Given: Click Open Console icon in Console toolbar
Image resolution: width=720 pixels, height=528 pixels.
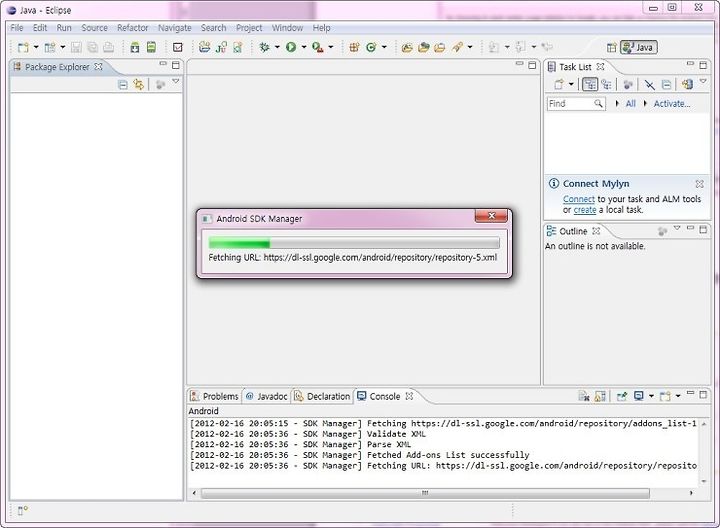Looking at the screenshot, I should coord(665,396).
